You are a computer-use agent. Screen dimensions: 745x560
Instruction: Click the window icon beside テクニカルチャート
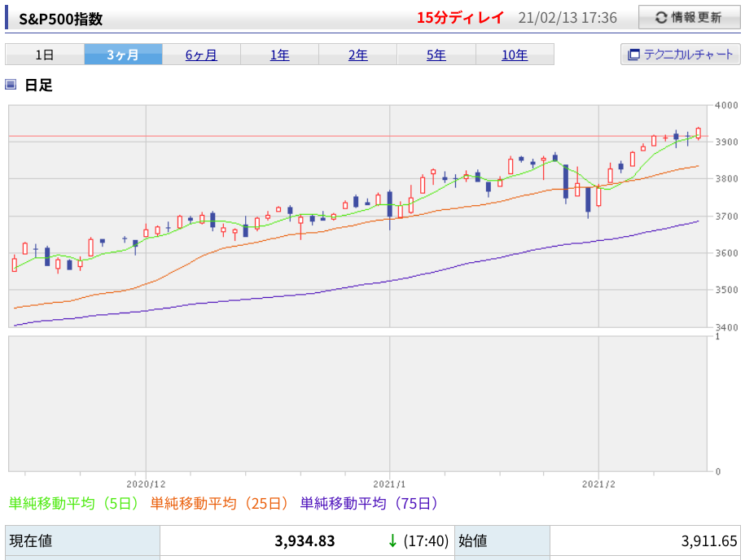pos(633,55)
